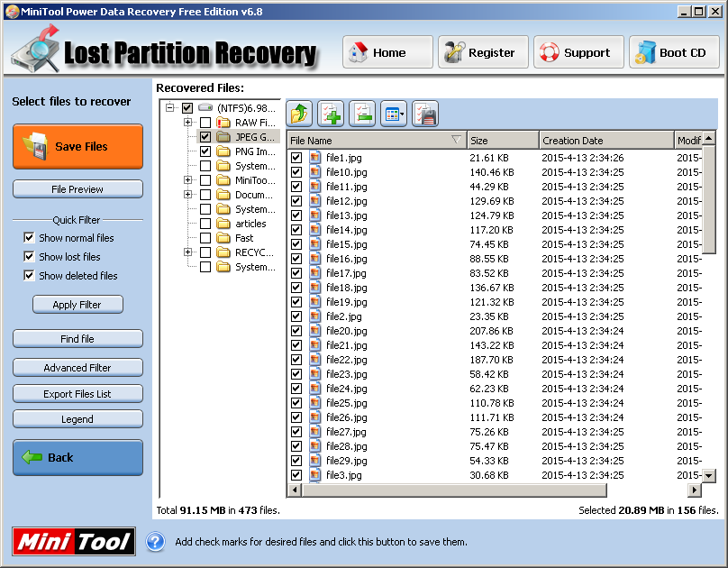Click the vertical scrollbar up arrow
This screenshot has height=568, width=728.
(709, 138)
